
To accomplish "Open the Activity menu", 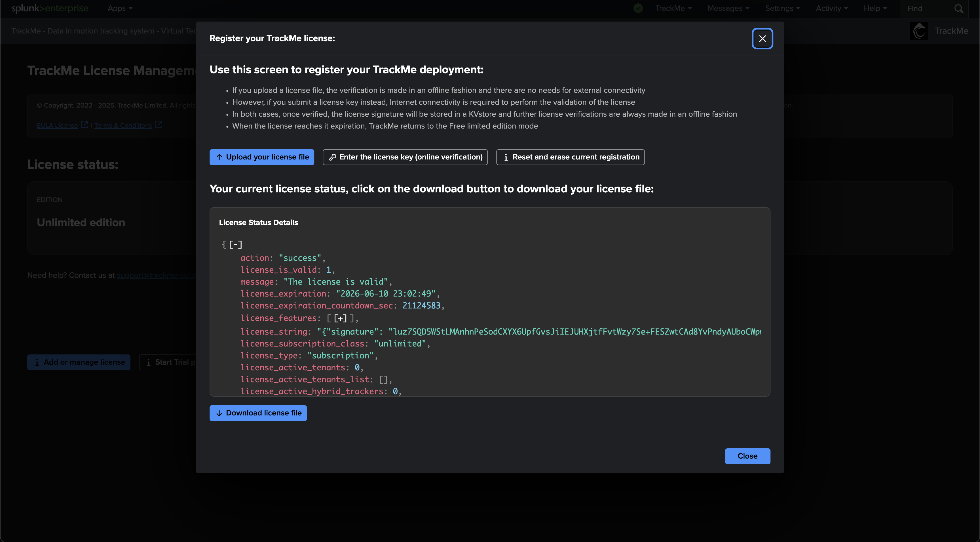I will coord(832,9).
